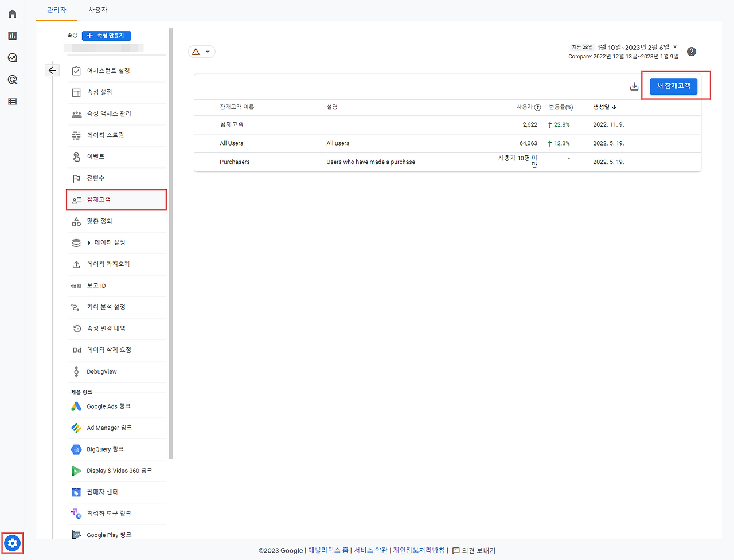Image resolution: width=734 pixels, height=560 pixels.
Task: Open the Explore icon in left rail
Action: 12,58
